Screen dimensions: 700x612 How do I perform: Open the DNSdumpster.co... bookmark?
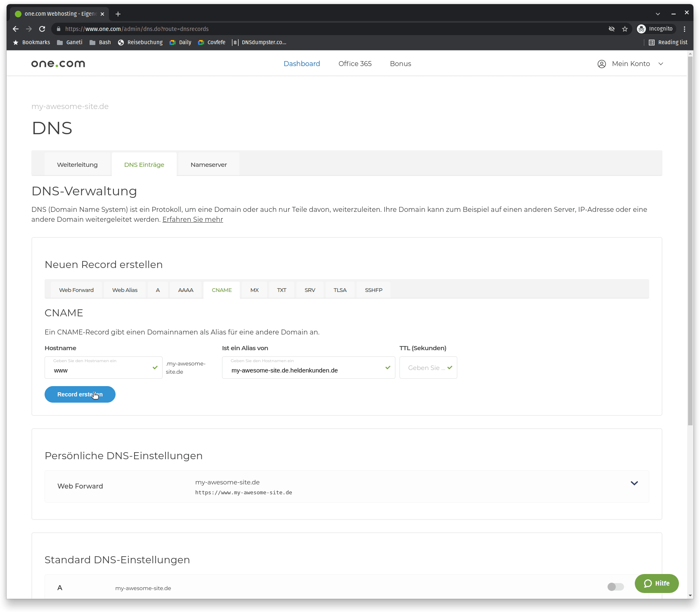(x=259, y=43)
